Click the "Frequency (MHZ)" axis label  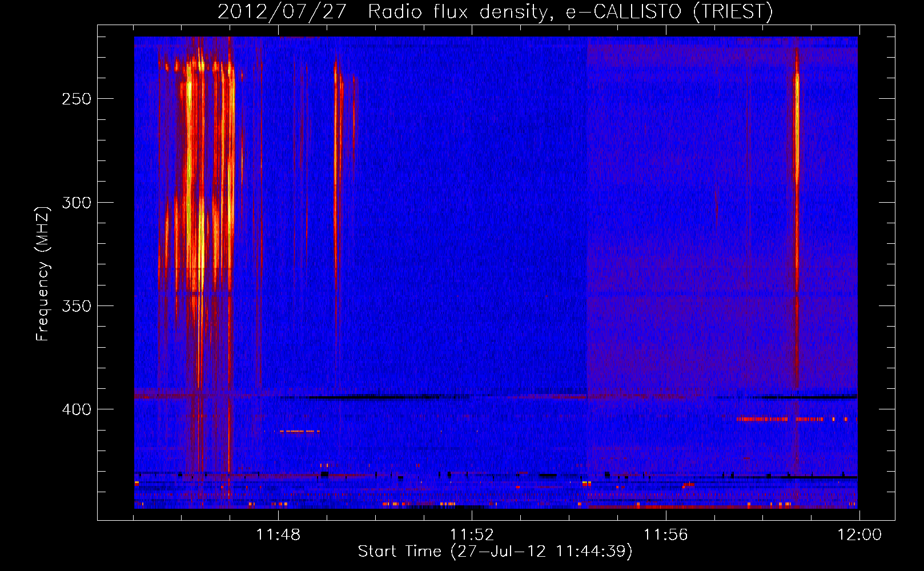point(43,274)
